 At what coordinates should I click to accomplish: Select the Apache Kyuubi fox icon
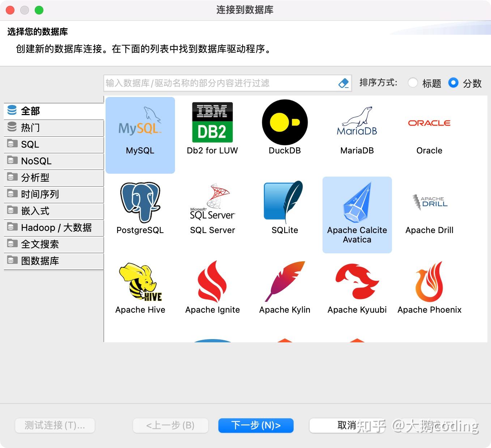[x=357, y=282]
